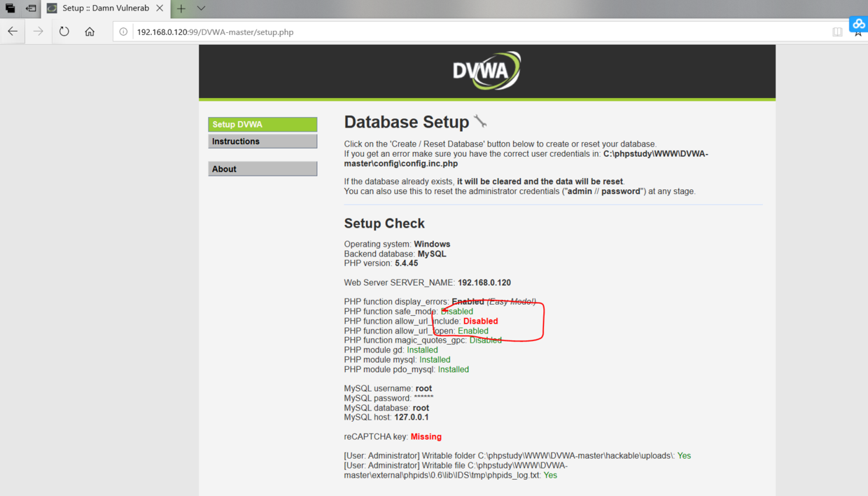Screen dimensions: 868x496
Task: Close the Setup :: Damn Vulnerab tab
Action: click(160, 8)
